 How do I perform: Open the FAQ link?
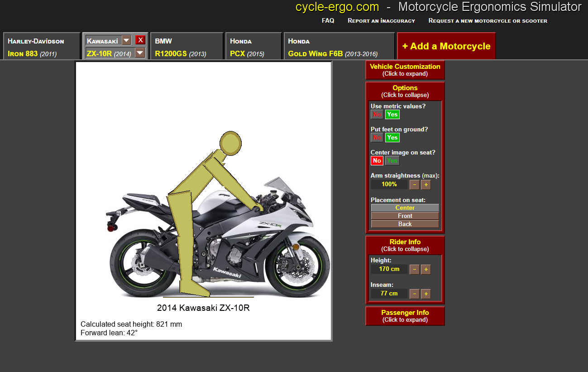click(x=328, y=20)
